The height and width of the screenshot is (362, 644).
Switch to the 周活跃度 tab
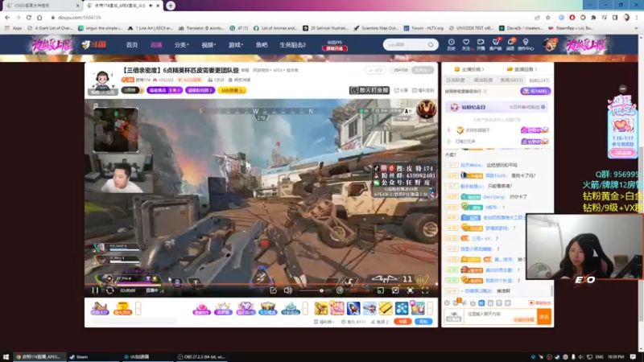coord(483,80)
